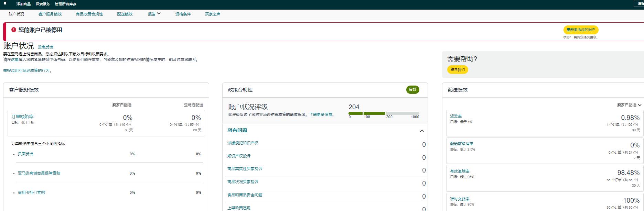Expand 卖家自配送 dropdown in 配送绩效
The height and width of the screenshot is (211, 644).
click(629, 105)
